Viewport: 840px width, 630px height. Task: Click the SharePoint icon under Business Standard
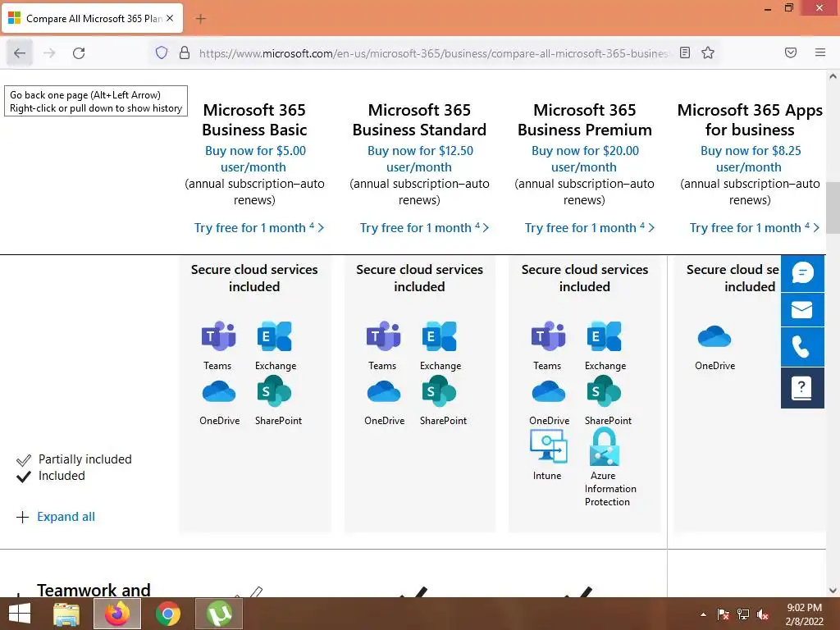point(440,390)
